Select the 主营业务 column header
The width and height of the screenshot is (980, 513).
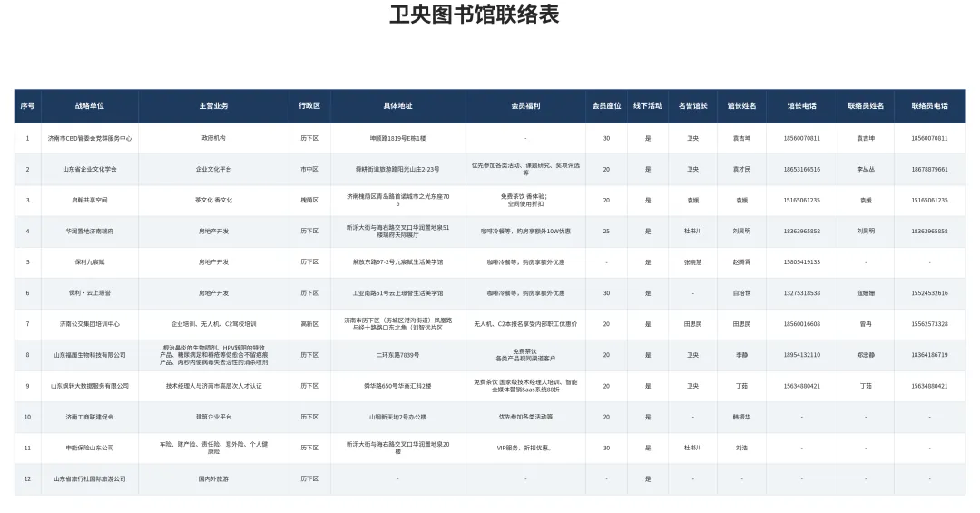click(213, 105)
